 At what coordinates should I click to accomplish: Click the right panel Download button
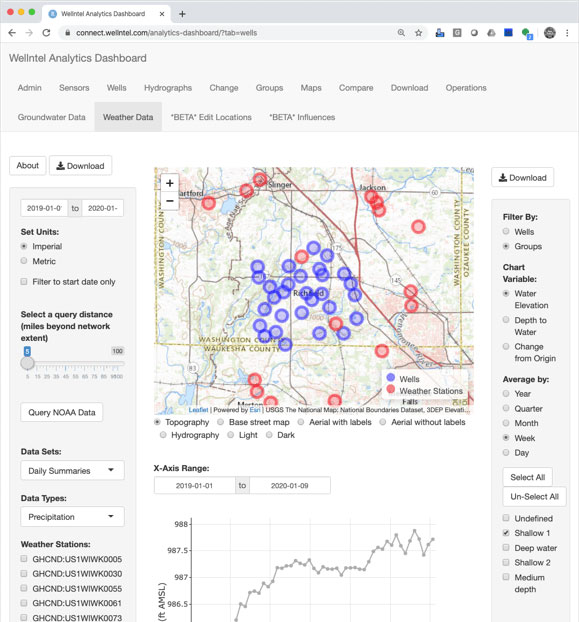point(523,177)
